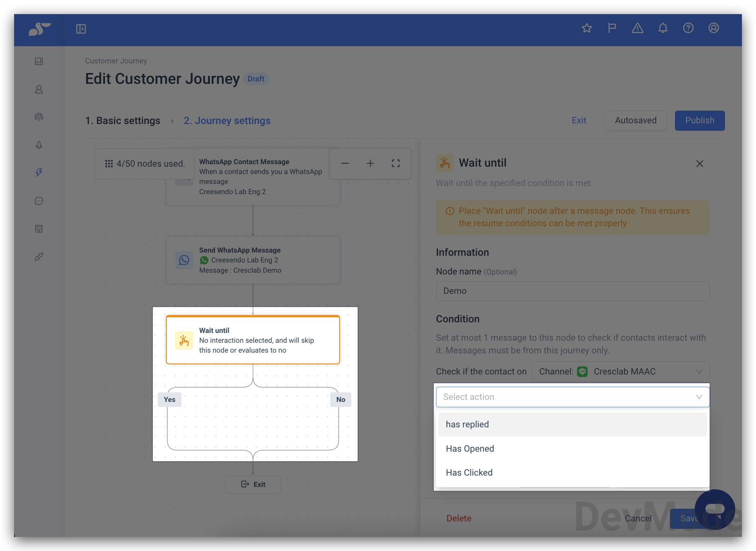The height and width of the screenshot is (551, 756).
Task: Open the dashboard chart icon in sidebar
Action: (39, 61)
